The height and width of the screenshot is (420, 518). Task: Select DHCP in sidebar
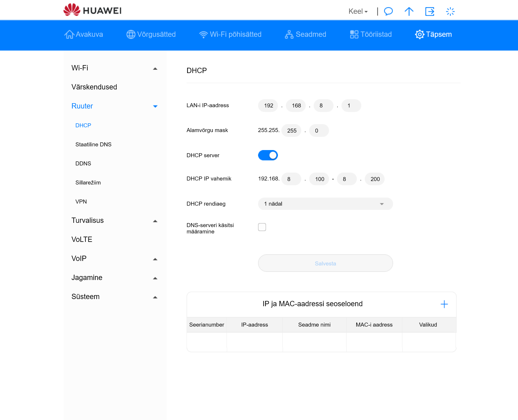click(x=83, y=125)
